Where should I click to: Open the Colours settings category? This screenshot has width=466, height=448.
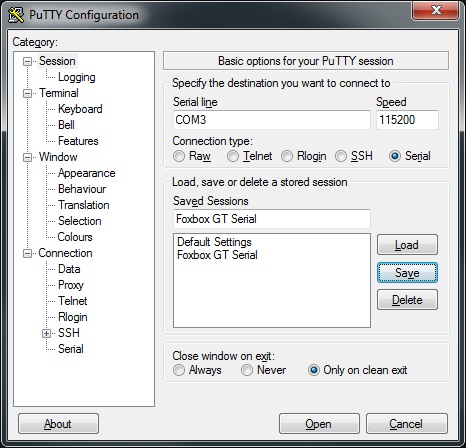click(x=75, y=237)
